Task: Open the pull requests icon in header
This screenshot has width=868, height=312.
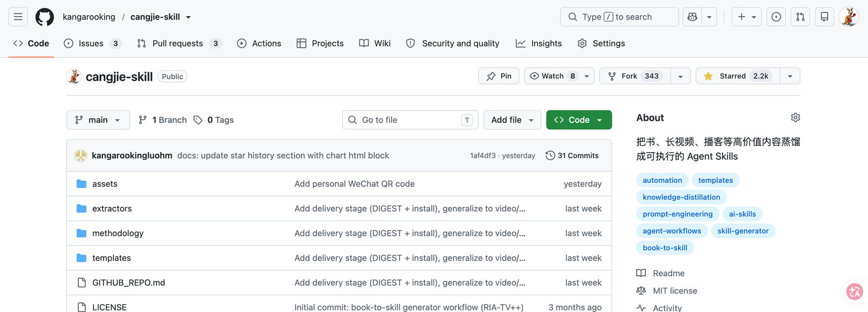Action: [800, 17]
